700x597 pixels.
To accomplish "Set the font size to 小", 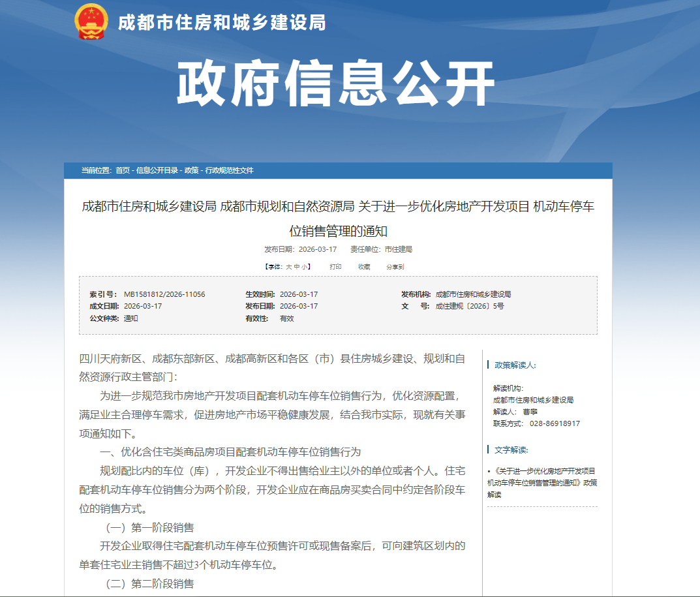I will tap(305, 267).
